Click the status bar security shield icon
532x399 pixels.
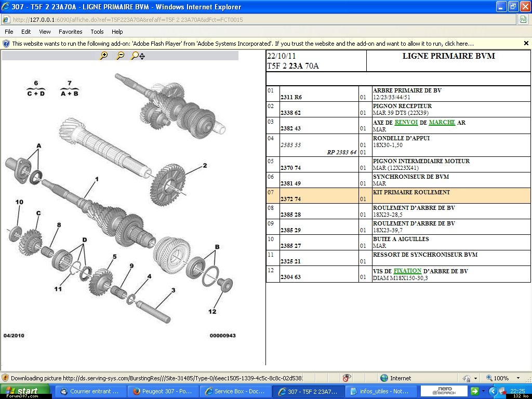[x=5, y=378]
